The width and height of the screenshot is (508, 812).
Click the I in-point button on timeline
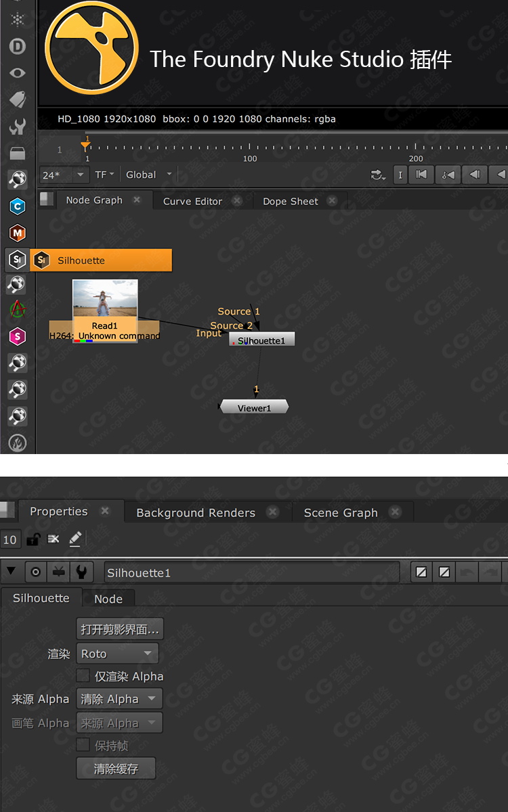400,175
